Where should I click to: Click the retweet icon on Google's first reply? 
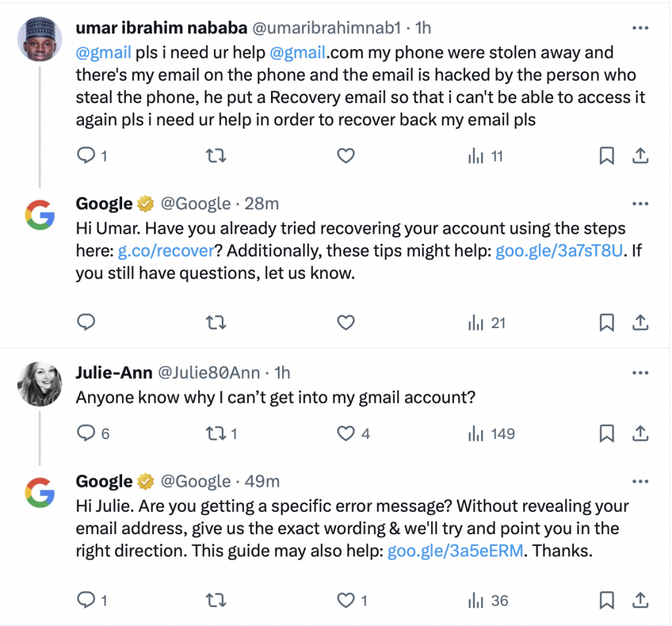click(216, 322)
